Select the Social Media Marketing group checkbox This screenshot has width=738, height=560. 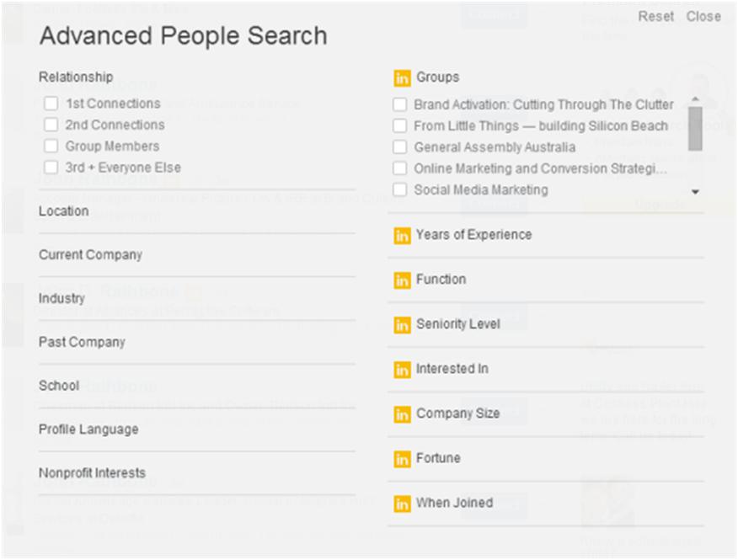(399, 189)
